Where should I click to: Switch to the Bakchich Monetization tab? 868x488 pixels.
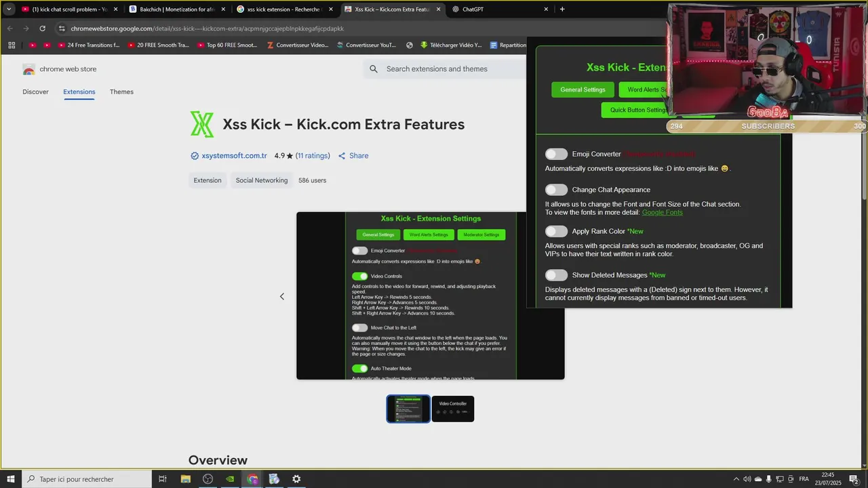pos(176,9)
